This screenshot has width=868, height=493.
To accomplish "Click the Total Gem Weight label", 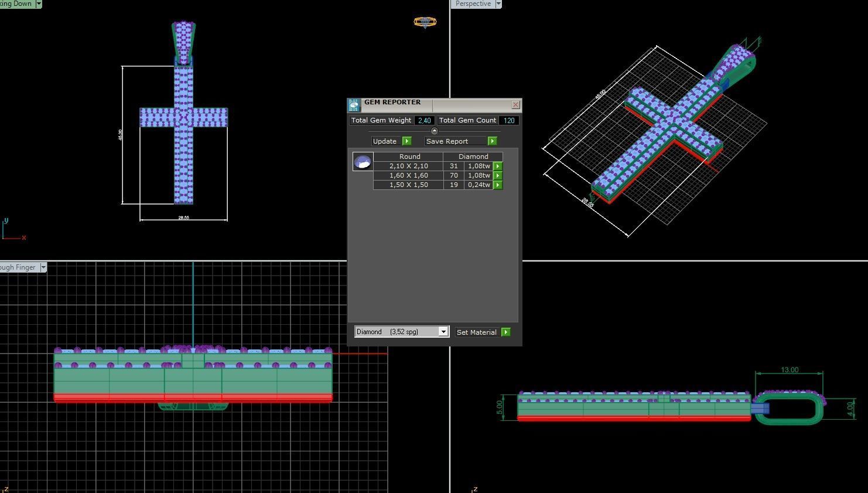I will tap(381, 120).
